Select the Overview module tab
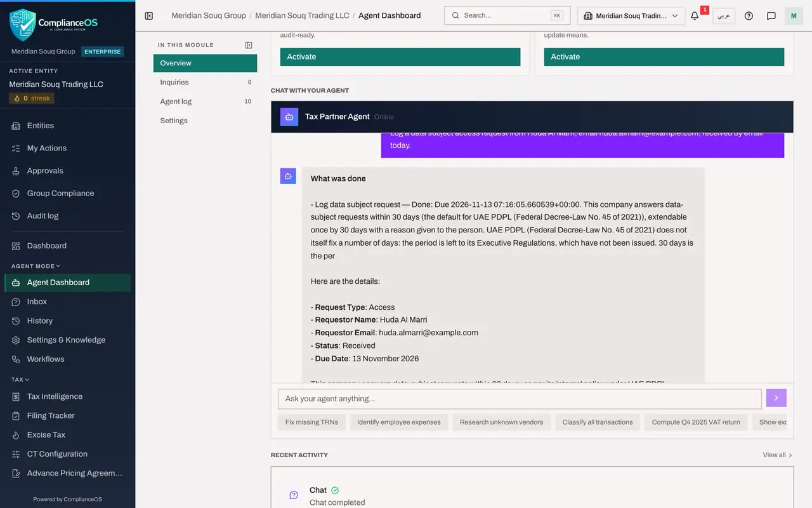Image resolution: width=812 pixels, height=508 pixels. pyautogui.click(x=205, y=63)
